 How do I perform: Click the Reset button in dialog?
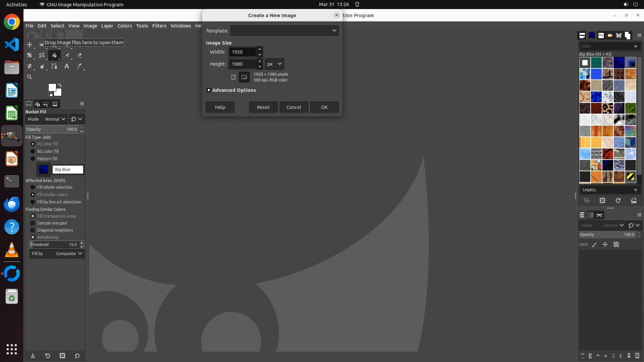(x=263, y=107)
